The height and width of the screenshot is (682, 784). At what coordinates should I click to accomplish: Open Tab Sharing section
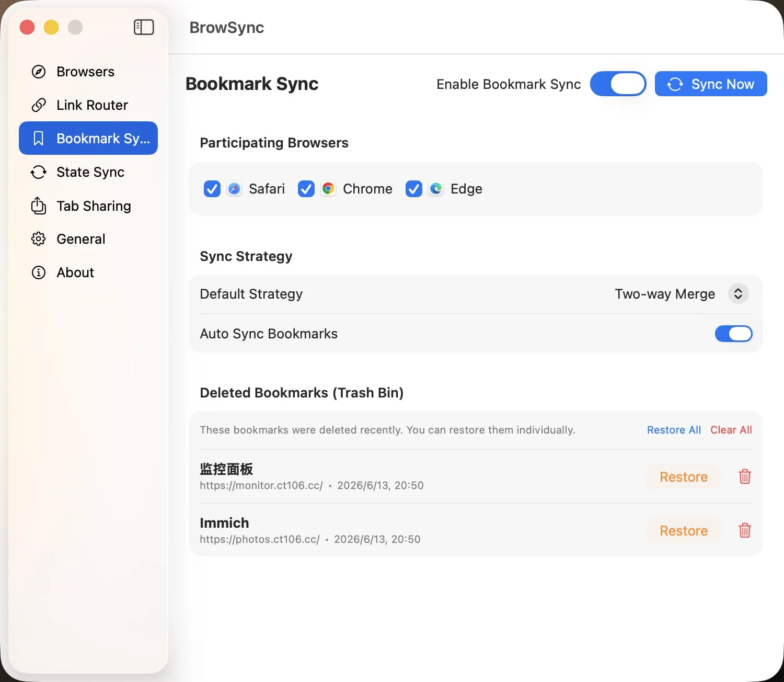[88, 206]
